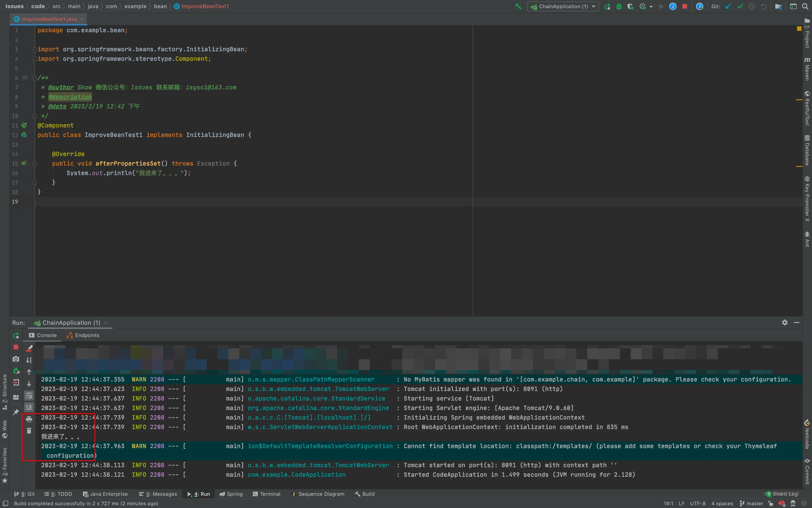The height and width of the screenshot is (508, 812).
Task: Click the 'bean' breadcrumb item
Action: (160, 6)
